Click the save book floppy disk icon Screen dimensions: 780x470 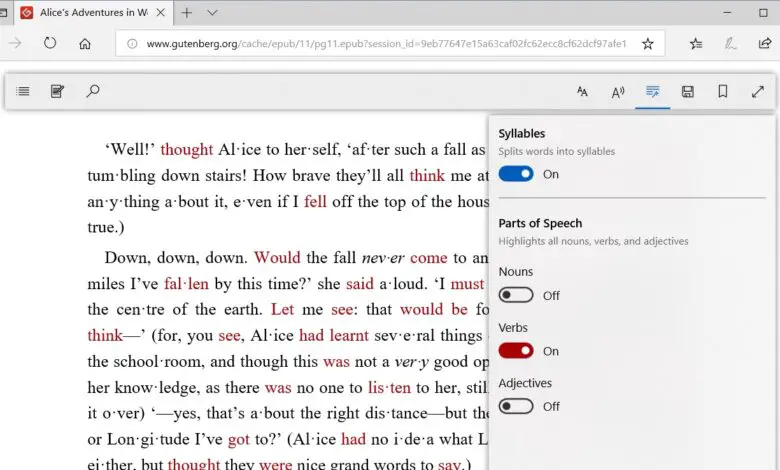[x=687, y=92]
